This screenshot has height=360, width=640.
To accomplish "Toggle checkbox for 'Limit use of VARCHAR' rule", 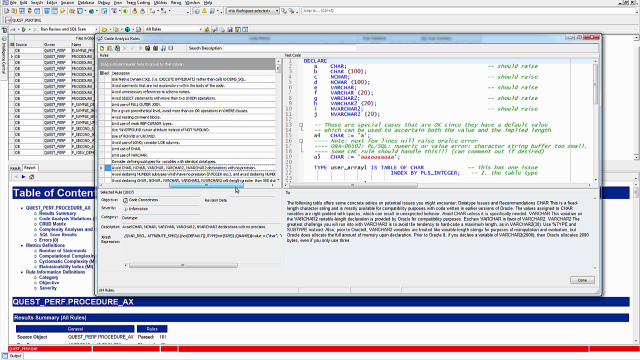I will click(x=108, y=155).
